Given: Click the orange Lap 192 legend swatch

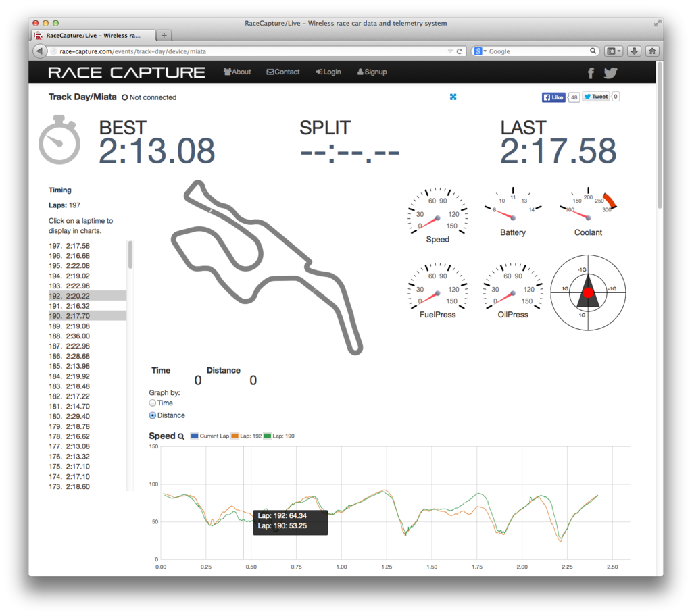Looking at the screenshot, I should 235,436.
